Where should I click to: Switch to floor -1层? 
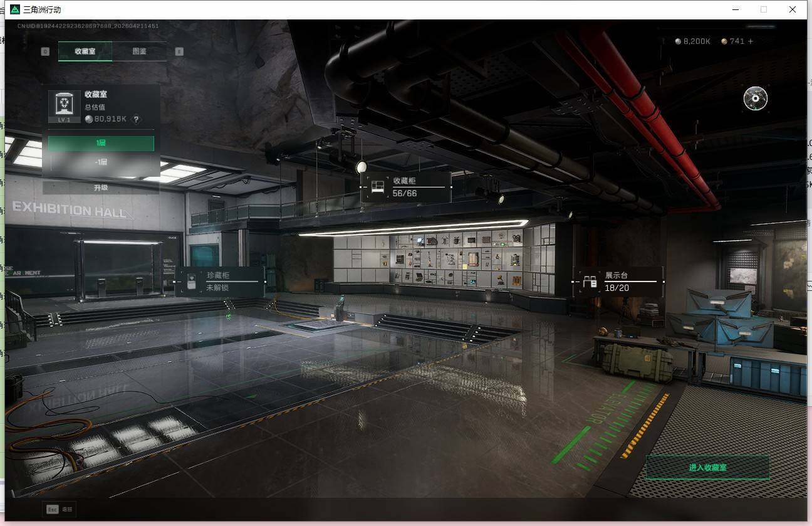click(101, 162)
